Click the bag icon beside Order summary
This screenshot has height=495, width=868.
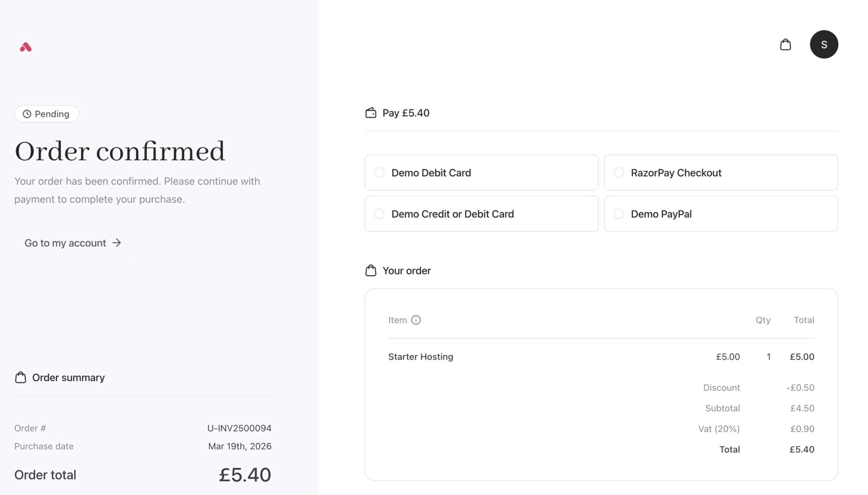[20, 377]
